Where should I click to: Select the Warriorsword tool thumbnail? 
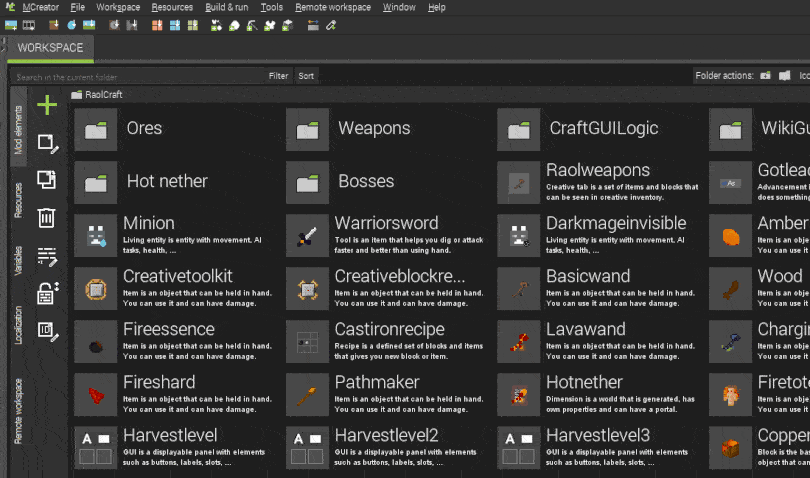click(307, 236)
